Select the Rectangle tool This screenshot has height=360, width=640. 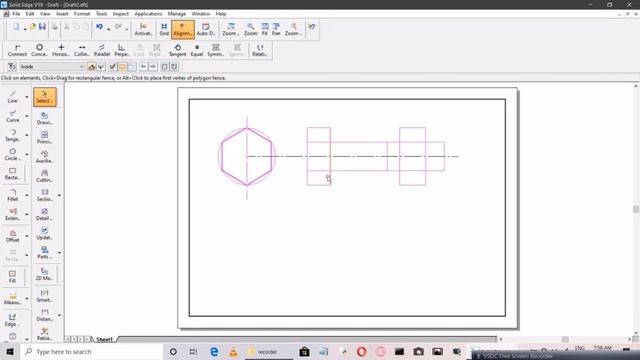click(x=13, y=173)
